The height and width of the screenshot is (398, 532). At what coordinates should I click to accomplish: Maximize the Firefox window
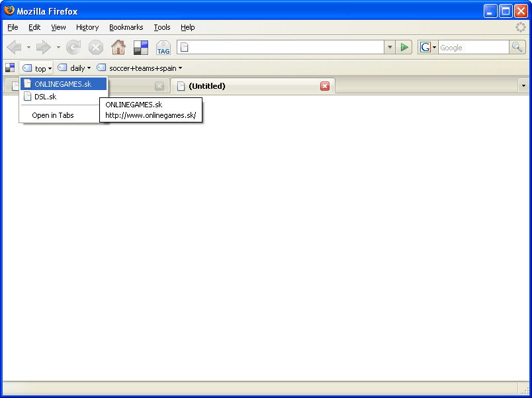point(506,11)
